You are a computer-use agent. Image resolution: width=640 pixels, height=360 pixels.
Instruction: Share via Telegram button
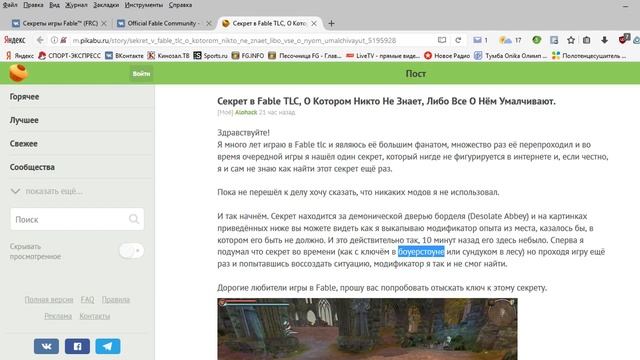(x=108, y=346)
